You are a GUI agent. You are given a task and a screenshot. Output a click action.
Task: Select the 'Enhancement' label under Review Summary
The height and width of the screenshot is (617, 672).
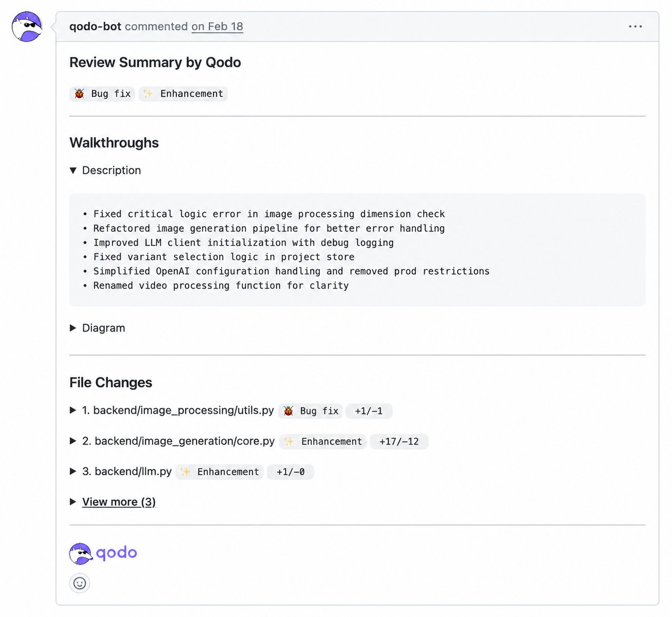[x=183, y=94]
